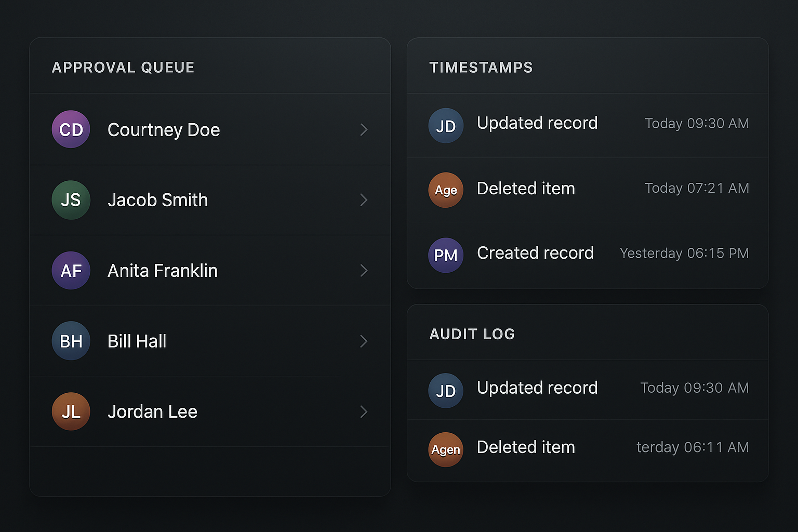This screenshot has height=532, width=798.
Task: Click Bill Hall's BH avatar
Action: pos(71,341)
